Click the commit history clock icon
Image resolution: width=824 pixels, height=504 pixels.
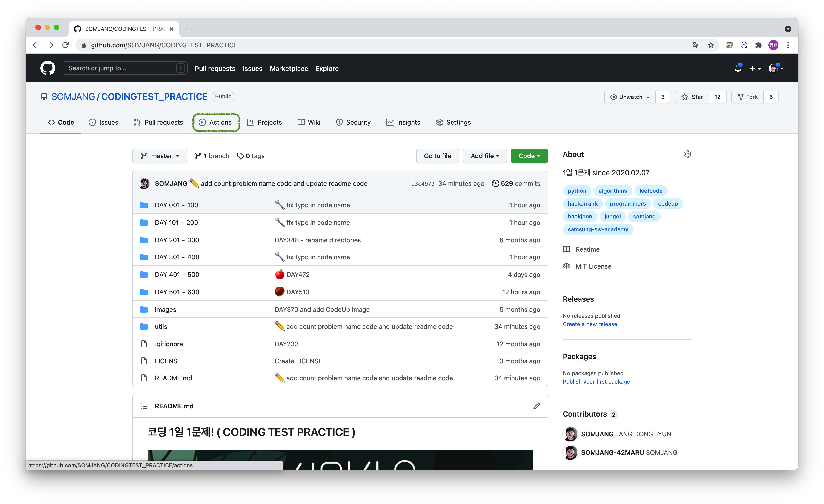[x=495, y=183]
